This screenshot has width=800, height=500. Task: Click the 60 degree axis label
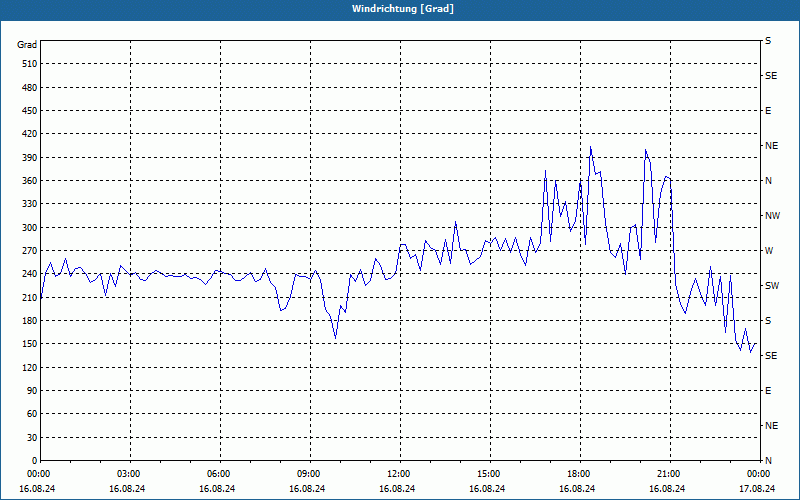(32, 414)
